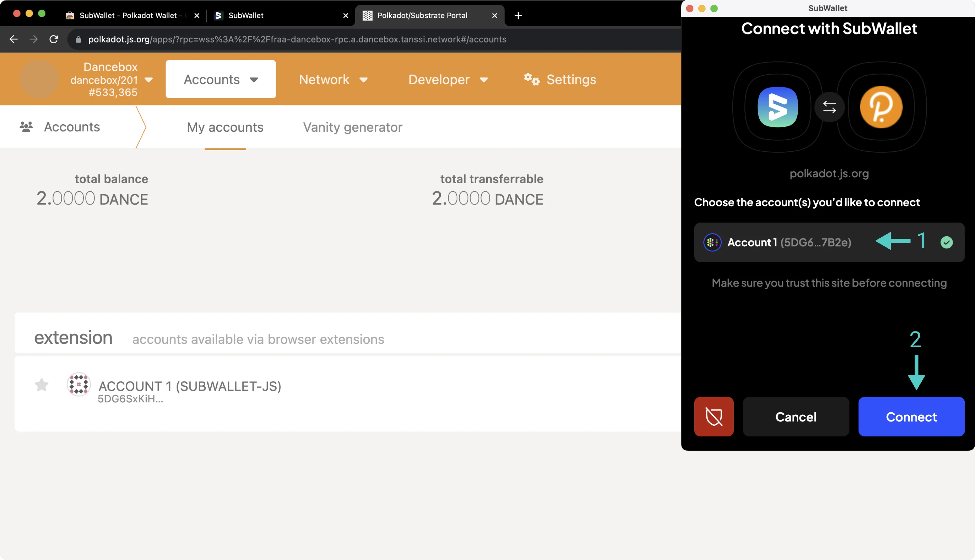Screen dimensions: 975x560
Task: Click the Cancel button in SubWallet
Action: point(795,417)
